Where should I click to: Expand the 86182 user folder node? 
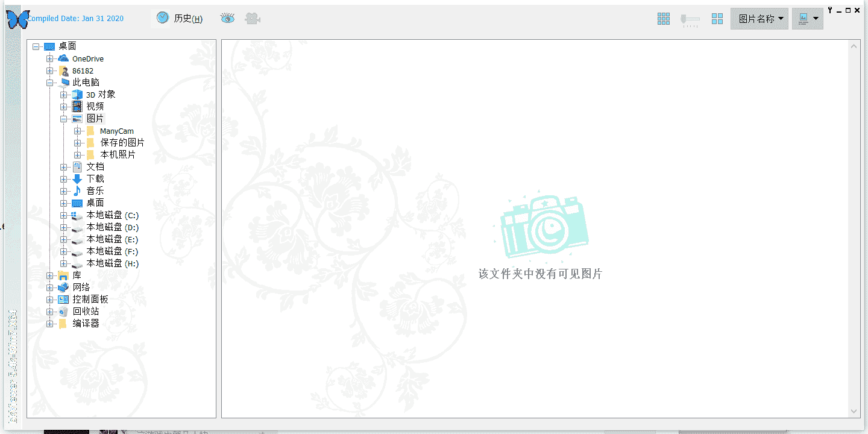(x=50, y=71)
